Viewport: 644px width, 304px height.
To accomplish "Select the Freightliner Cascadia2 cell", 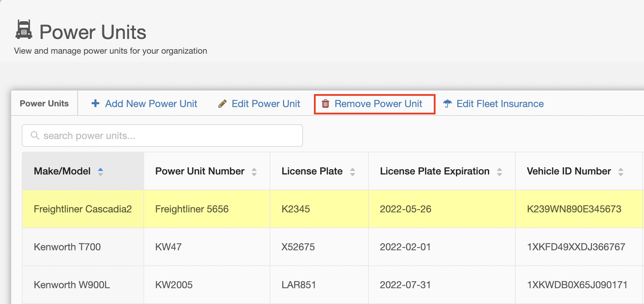I will tap(83, 209).
